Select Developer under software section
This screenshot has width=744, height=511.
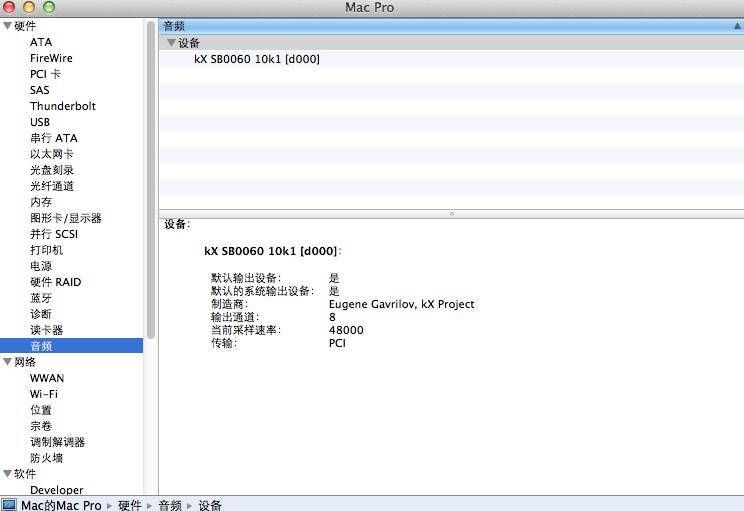tap(56, 490)
